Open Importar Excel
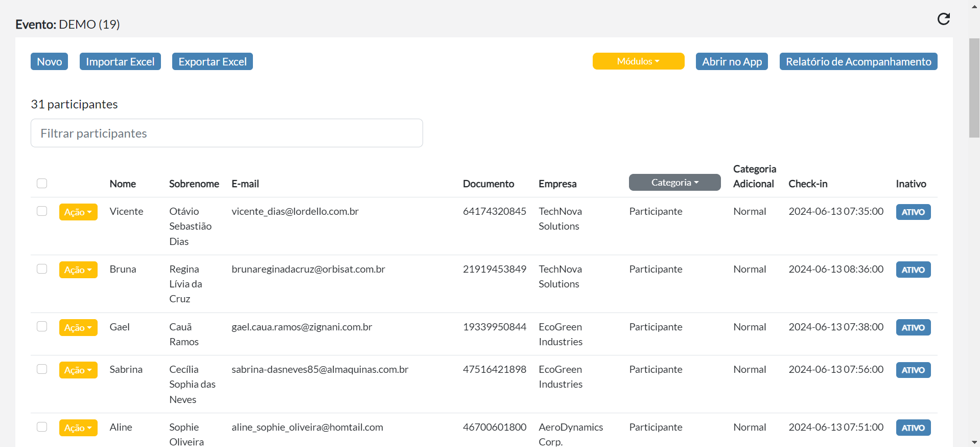The image size is (980, 447). [x=120, y=61]
